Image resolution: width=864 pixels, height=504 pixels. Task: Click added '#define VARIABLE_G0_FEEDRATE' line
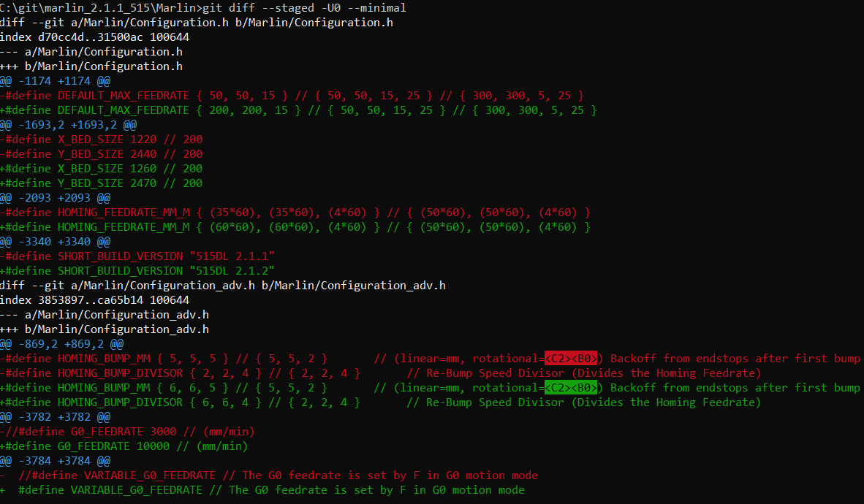click(262, 489)
